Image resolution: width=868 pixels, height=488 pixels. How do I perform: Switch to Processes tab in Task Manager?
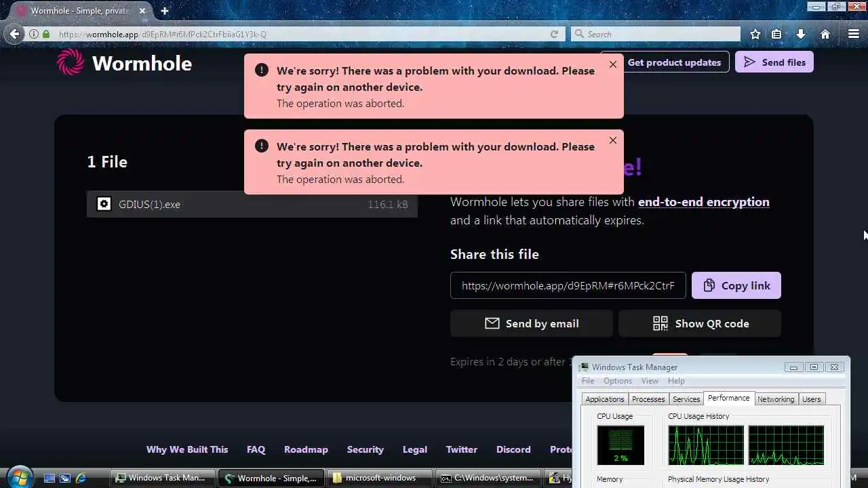click(x=648, y=399)
